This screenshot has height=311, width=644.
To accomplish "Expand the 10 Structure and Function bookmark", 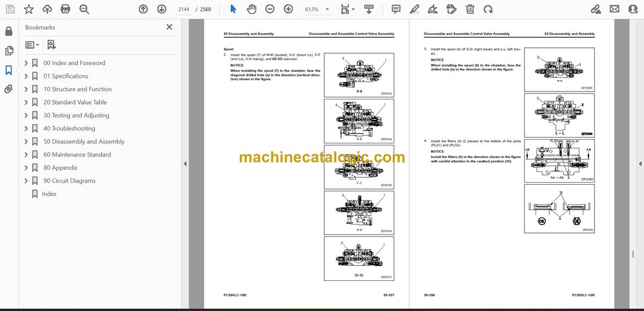I will [26, 89].
